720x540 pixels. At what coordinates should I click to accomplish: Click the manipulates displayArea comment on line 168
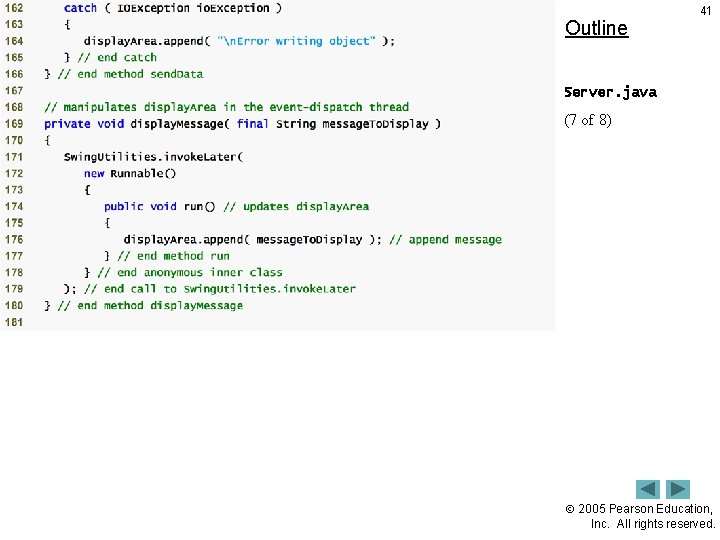[x=226, y=107]
